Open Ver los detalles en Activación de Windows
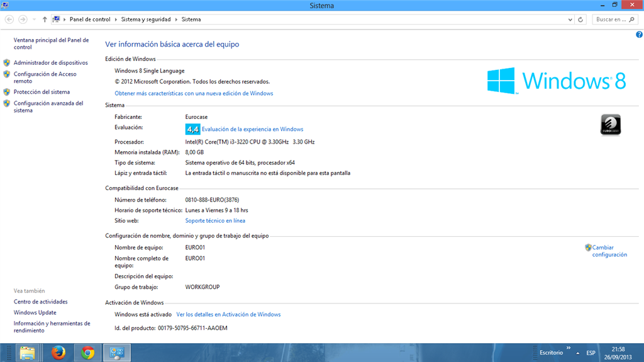 [228, 314]
